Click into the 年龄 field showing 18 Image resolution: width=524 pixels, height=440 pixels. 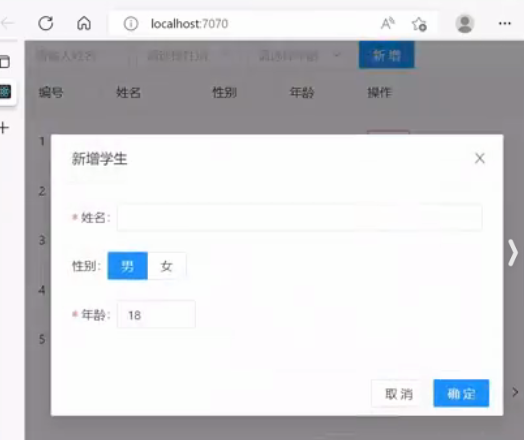[156, 314]
